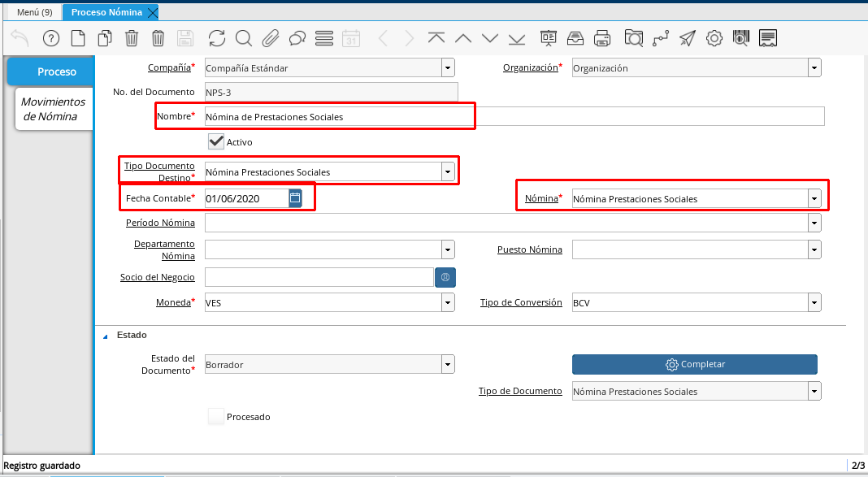Viewport: 868px width, 477px height.
Task: Close the Proceso Nómina tab
Action: (x=153, y=13)
